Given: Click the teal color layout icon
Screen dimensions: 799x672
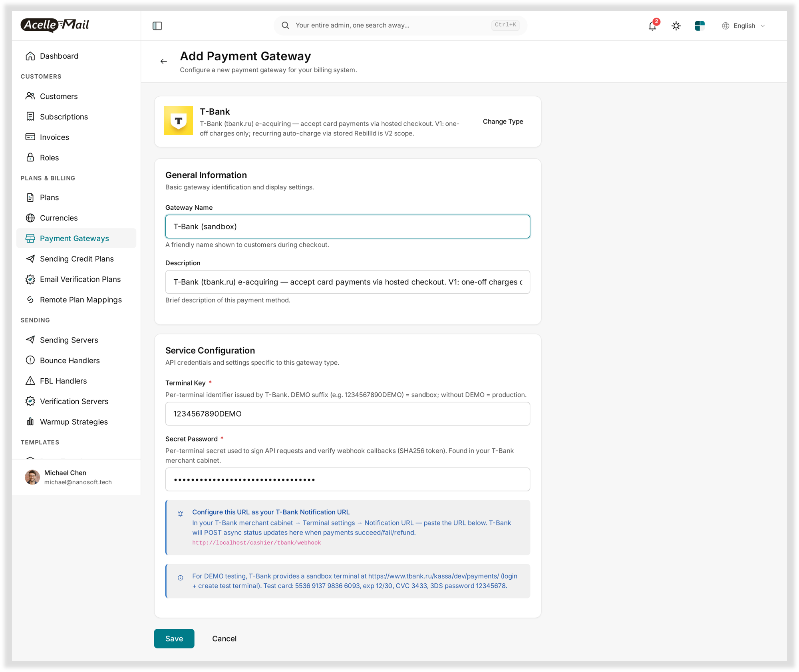Looking at the screenshot, I should (700, 26).
